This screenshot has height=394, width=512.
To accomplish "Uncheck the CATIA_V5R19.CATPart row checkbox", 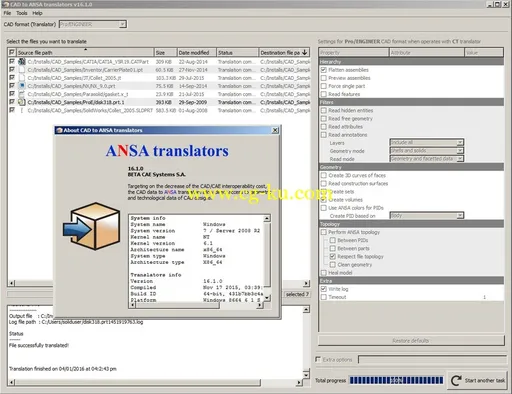I will pyautogui.click(x=12, y=61).
